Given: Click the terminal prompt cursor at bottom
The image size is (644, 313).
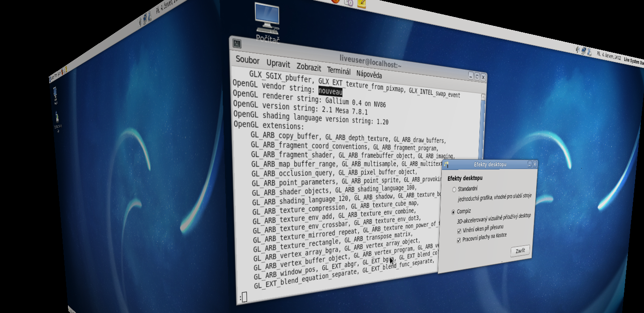Looking at the screenshot, I should [x=244, y=296].
